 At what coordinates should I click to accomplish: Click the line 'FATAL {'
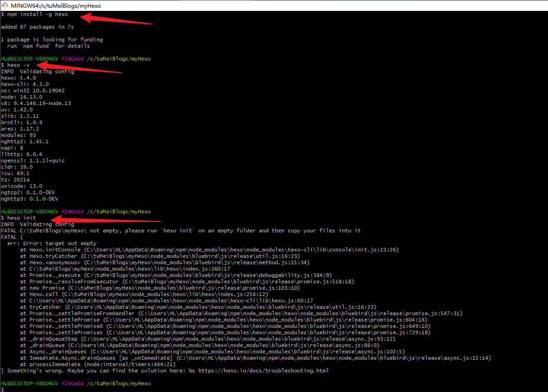pos(12,237)
